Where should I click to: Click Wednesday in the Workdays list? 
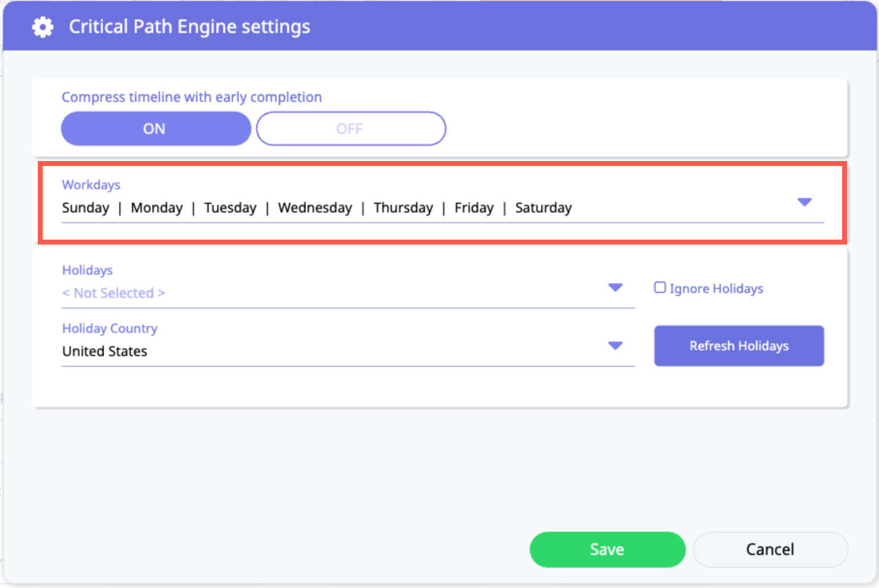pyautogui.click(x=315, y=208)
